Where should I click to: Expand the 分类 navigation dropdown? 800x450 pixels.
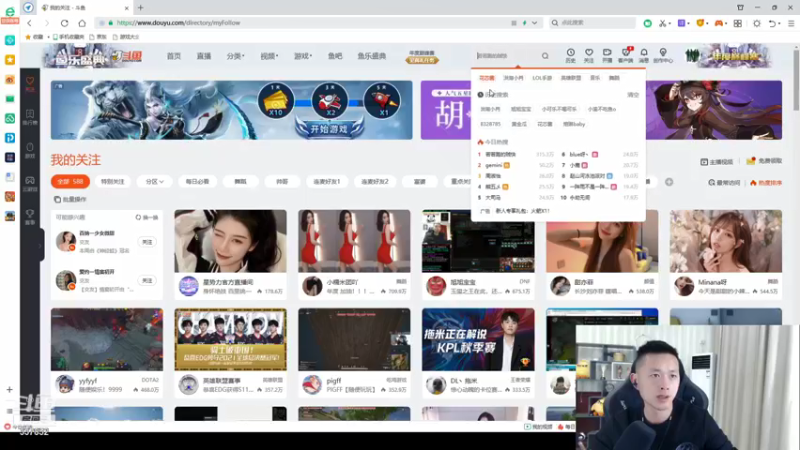236,56
